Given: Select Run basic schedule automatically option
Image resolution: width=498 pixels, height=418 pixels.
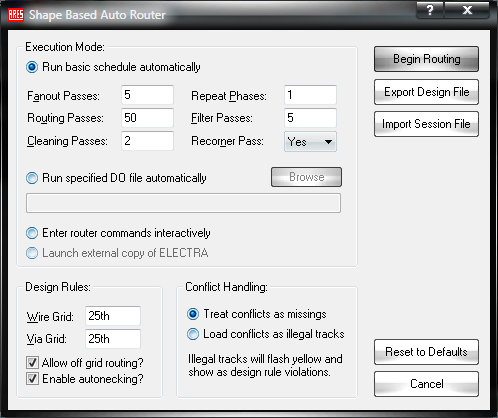Looking at the screenshot, I should 32,67.
